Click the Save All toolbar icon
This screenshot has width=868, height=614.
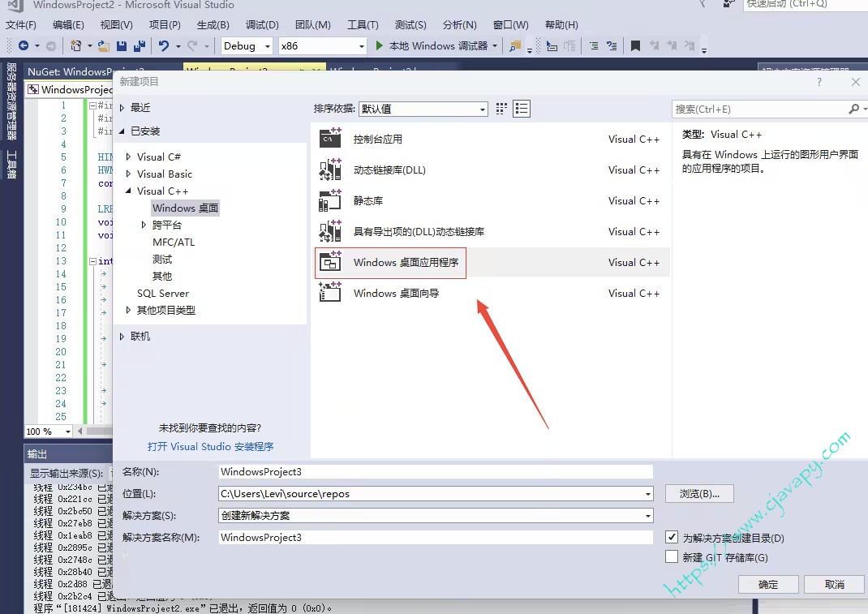tap(140, 46)
